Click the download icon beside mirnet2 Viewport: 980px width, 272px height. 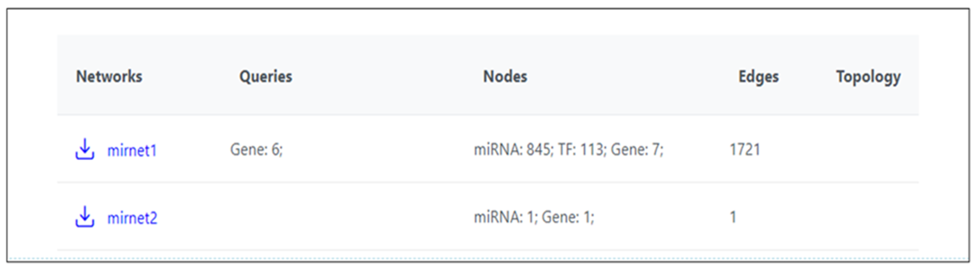(x=85, y=217)
